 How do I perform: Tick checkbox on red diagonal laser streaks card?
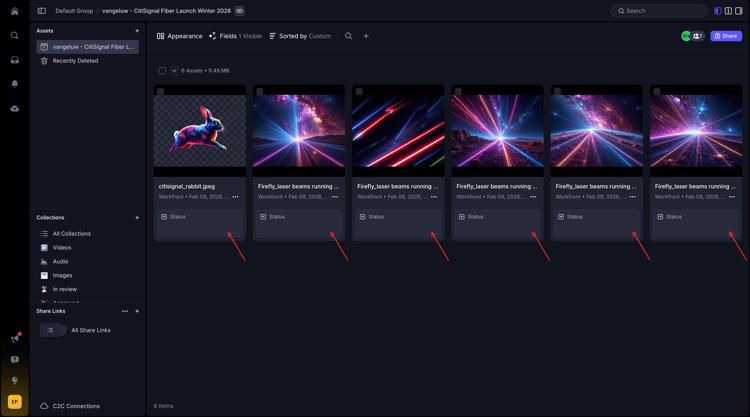(359, 91)
